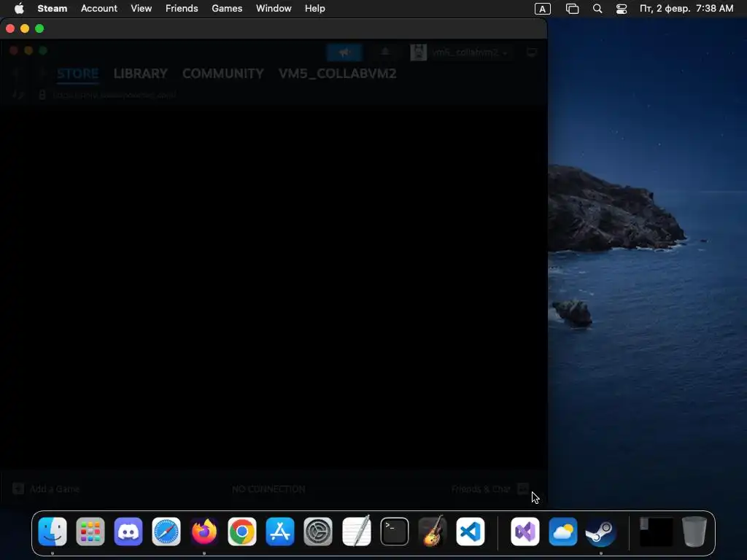This screenshot has width=747, height=560.
Task: Open the Account menu
Action: (x=98, y=9)
